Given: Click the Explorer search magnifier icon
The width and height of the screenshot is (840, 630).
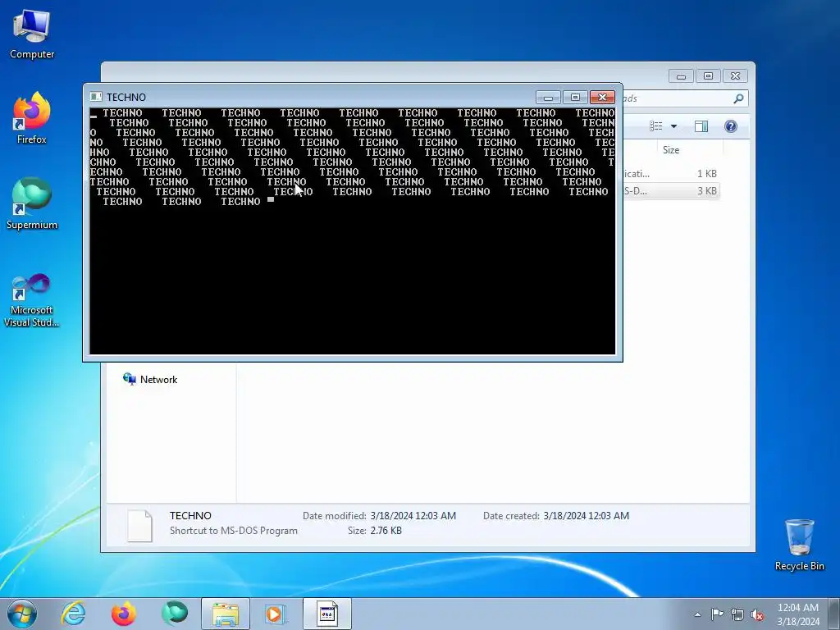Looking at the screenshot, I should click(738, 98).
